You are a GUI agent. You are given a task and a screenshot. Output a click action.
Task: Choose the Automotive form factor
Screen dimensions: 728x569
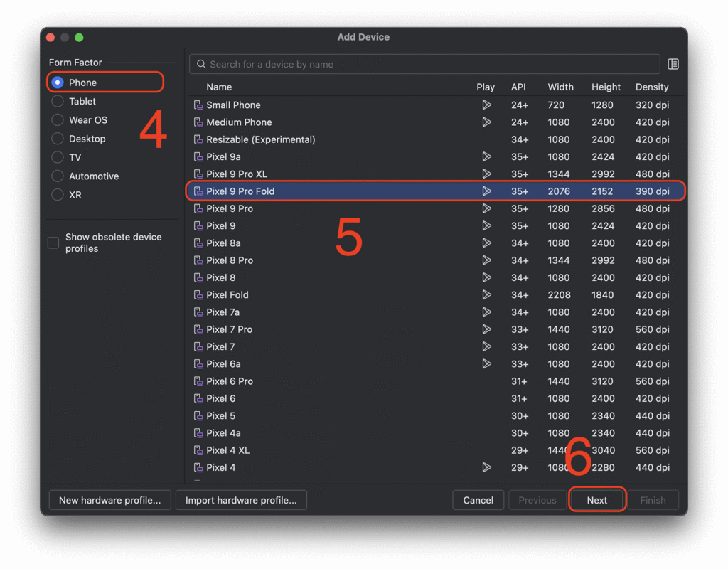tap(58, 176)
